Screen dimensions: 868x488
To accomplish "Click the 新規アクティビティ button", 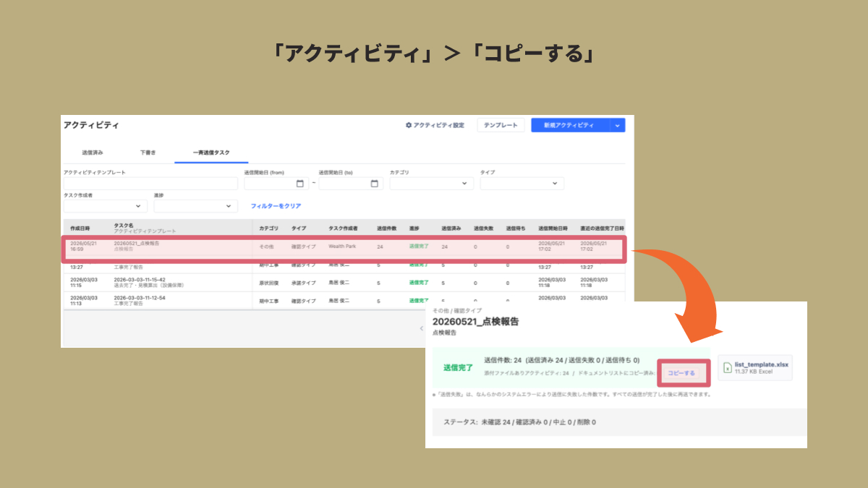I will [570, 125].
